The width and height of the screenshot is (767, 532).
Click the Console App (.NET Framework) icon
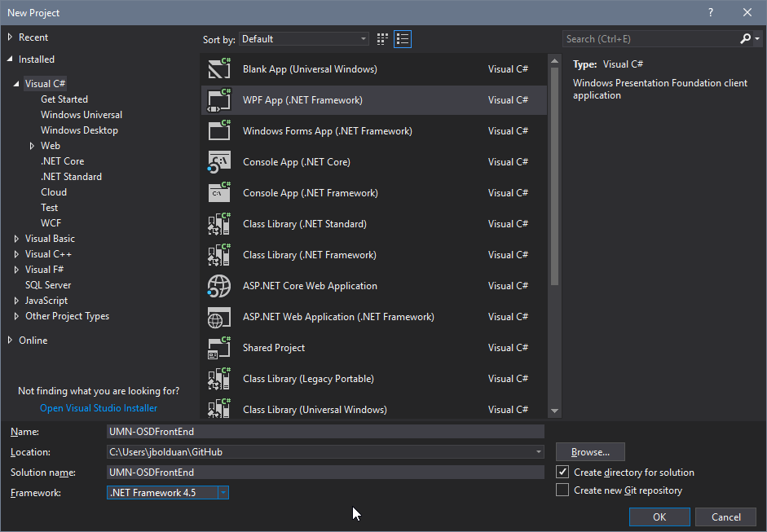point(219,192)
